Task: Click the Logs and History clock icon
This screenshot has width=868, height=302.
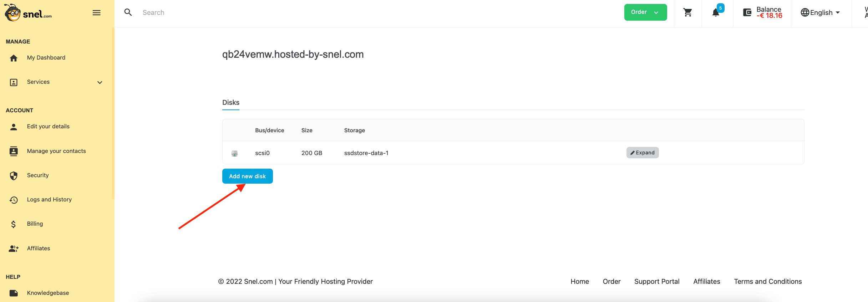Action: 14,200
